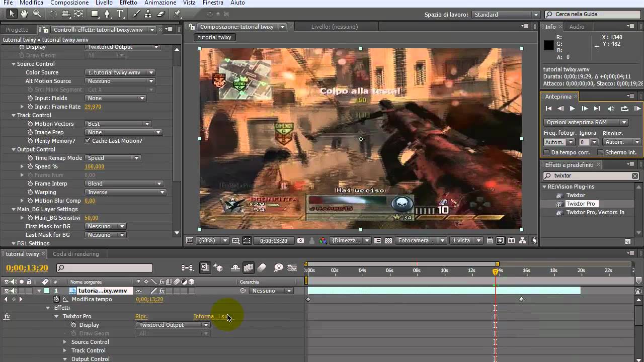Toggle Modifica tempo stopwatch
This screenshot has height=362, width=644.
pos(56,299)
